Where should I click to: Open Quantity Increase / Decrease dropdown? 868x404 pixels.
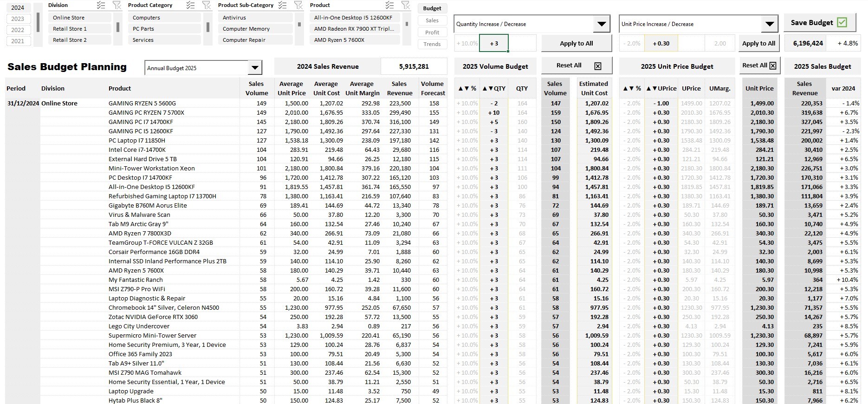click(x=602, y=24)
